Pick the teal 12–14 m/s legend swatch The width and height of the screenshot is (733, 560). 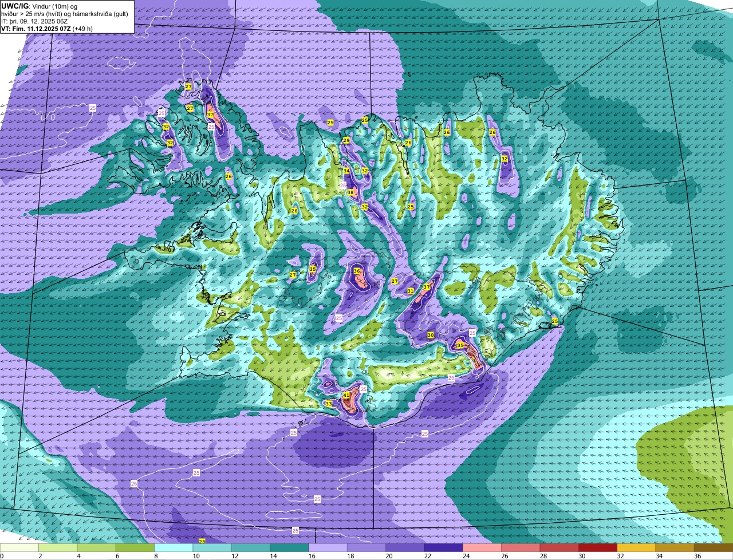pyautogui.click(x=251, y=547)
